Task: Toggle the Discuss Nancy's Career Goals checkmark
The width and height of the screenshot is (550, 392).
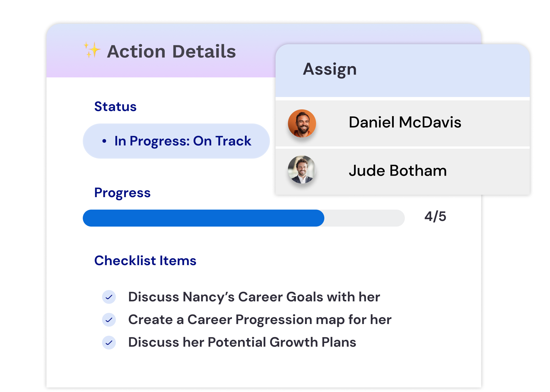Action: click(x=109, y=297)
